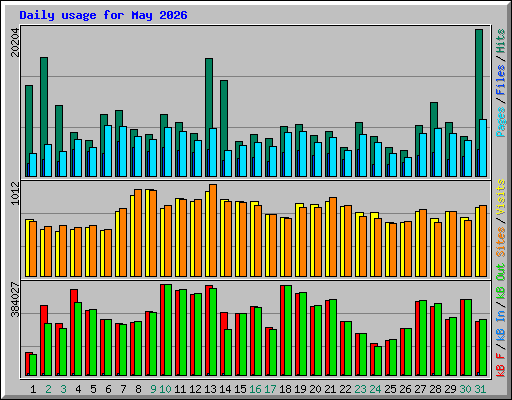Click the "Daily usage for May 2026" title
The image size is (512, 400).
(103, 15)
